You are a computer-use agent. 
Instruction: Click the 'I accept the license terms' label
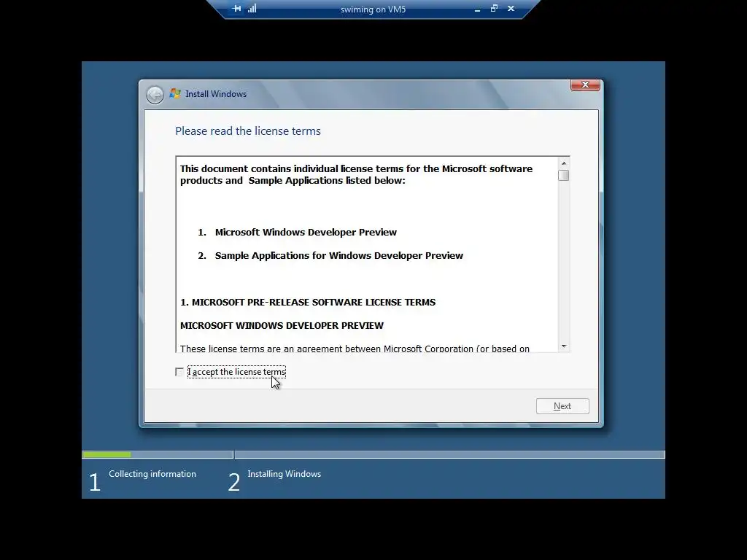(236, 372)
